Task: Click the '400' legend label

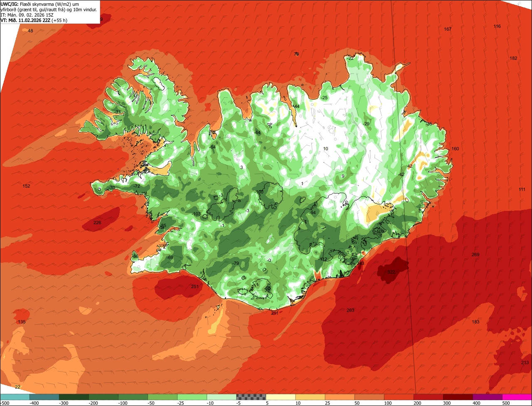Action: pos(476,403)
